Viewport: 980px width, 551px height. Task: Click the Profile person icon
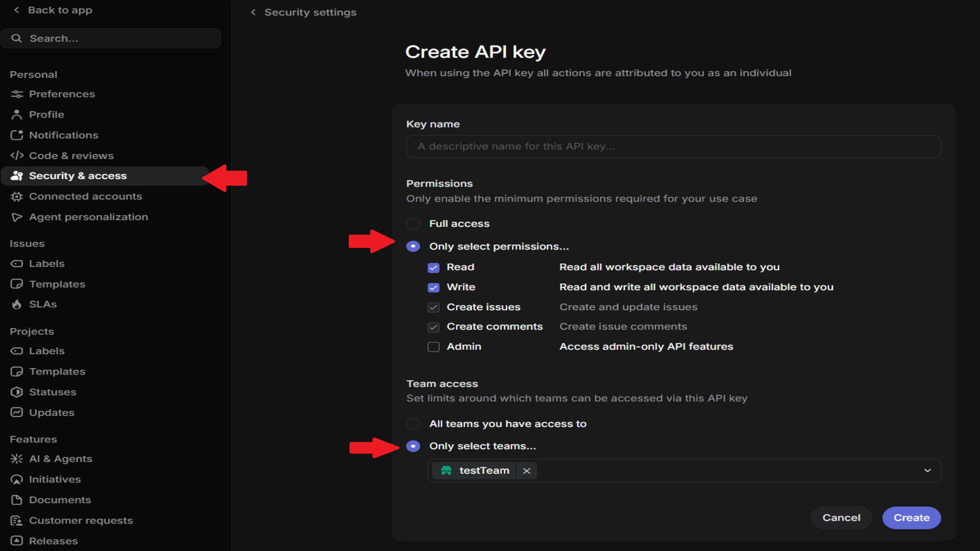[17, 114]
